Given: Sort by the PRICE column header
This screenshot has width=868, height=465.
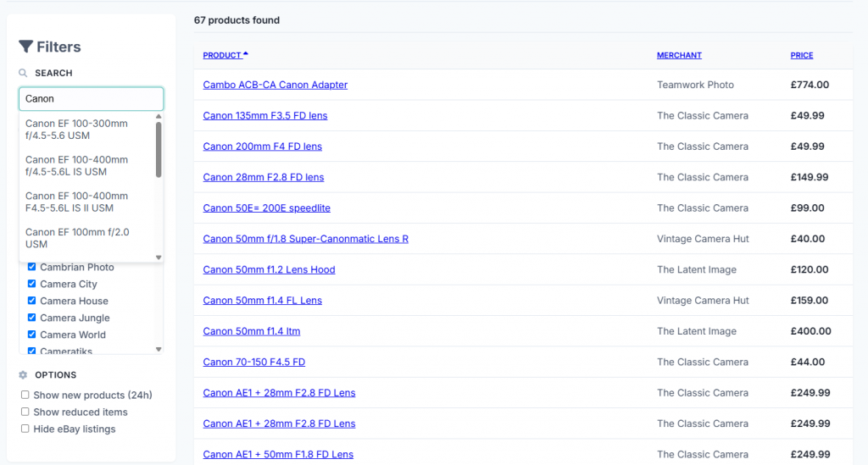Looking at the screenshot, I should coord(802,55).
